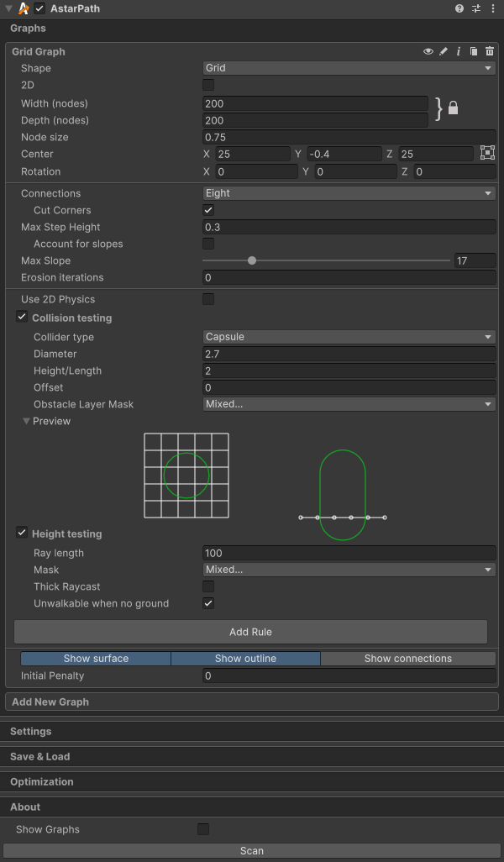
Task: Click the width/depth lock icon
Action: coord(453,108)
